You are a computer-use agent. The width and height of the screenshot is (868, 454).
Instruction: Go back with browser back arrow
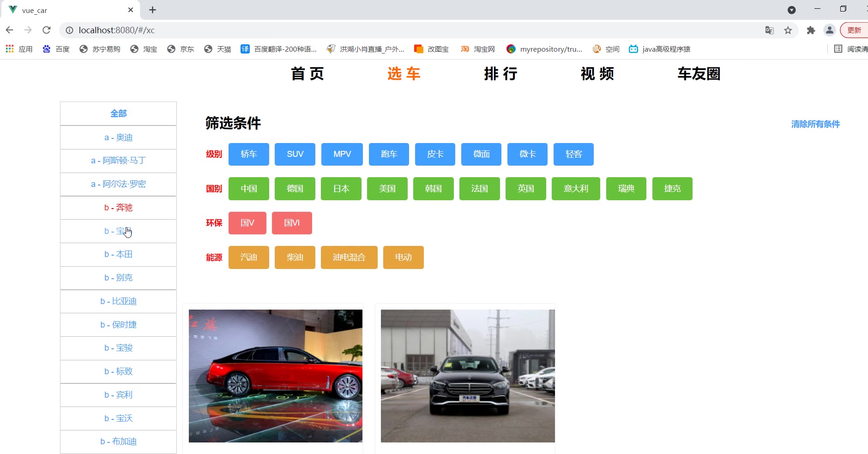tap(10, 30)
